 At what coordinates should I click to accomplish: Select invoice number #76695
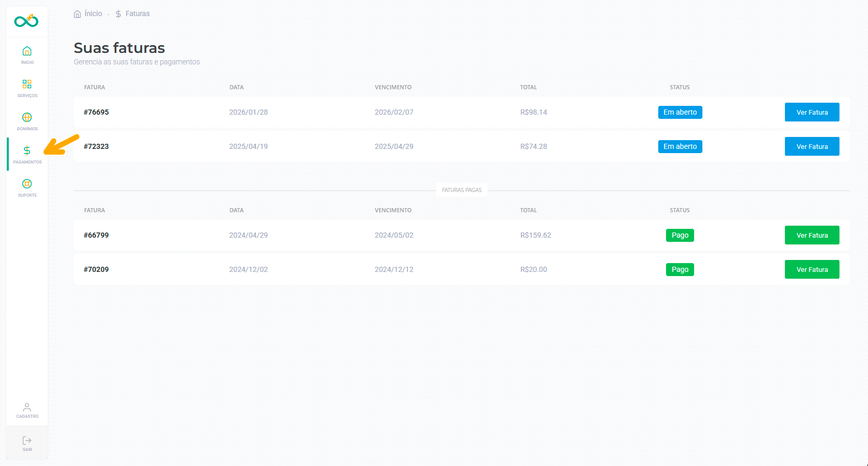click(96, 112)
